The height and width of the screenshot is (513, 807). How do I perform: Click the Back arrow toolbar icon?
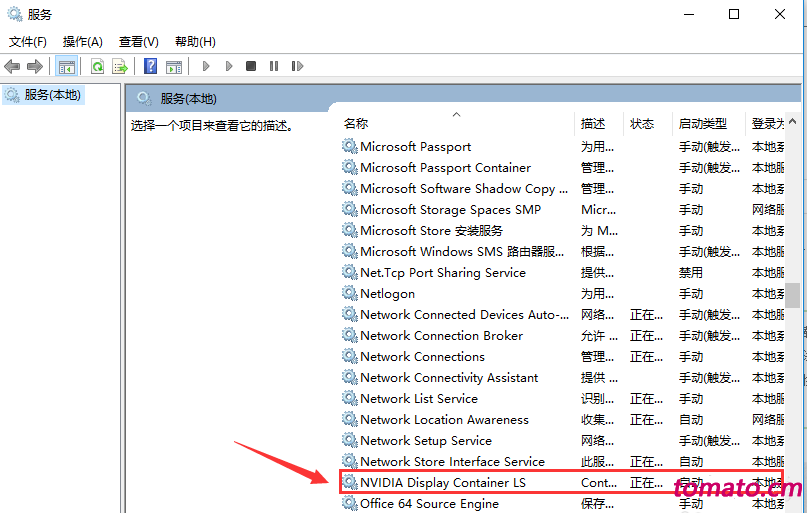pos(12,66)
